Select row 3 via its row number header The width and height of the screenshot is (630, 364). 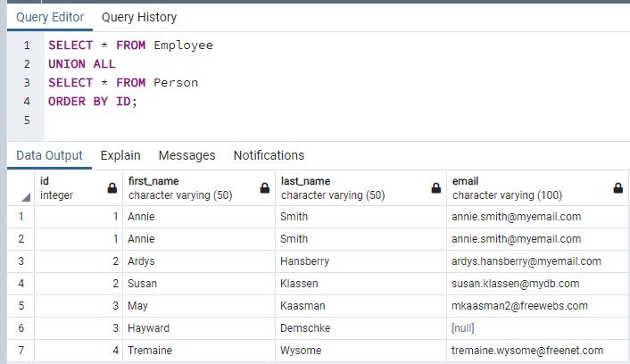point(18,261)
